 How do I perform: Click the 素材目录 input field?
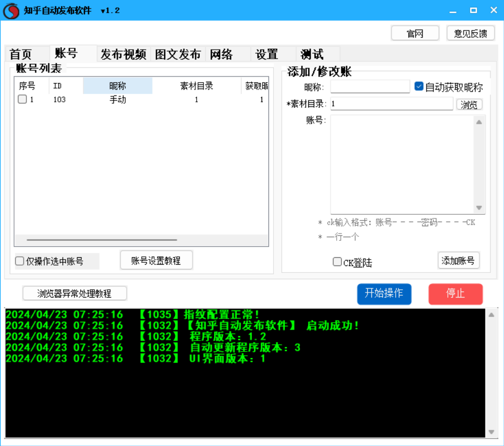click(x=392, y=104)
